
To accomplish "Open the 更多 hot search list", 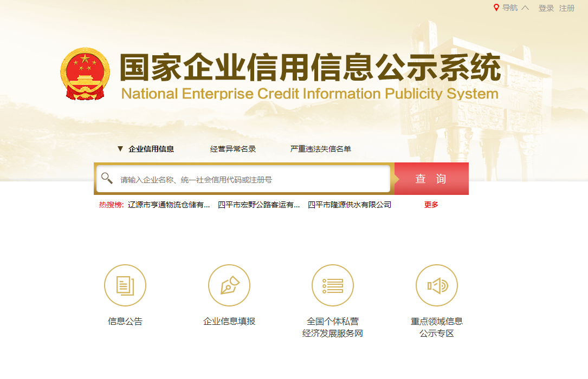I will point(431,205).
